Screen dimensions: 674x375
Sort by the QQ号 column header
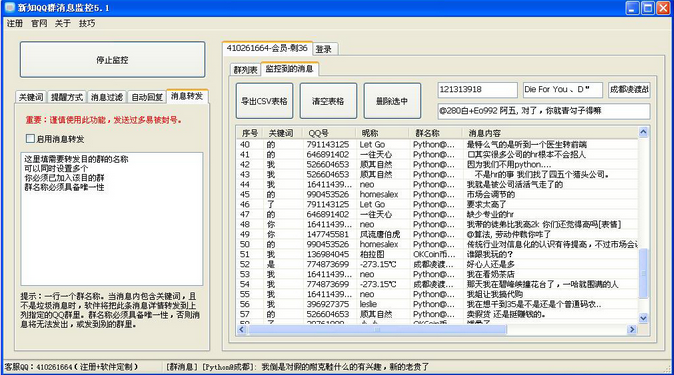[330, 133]
